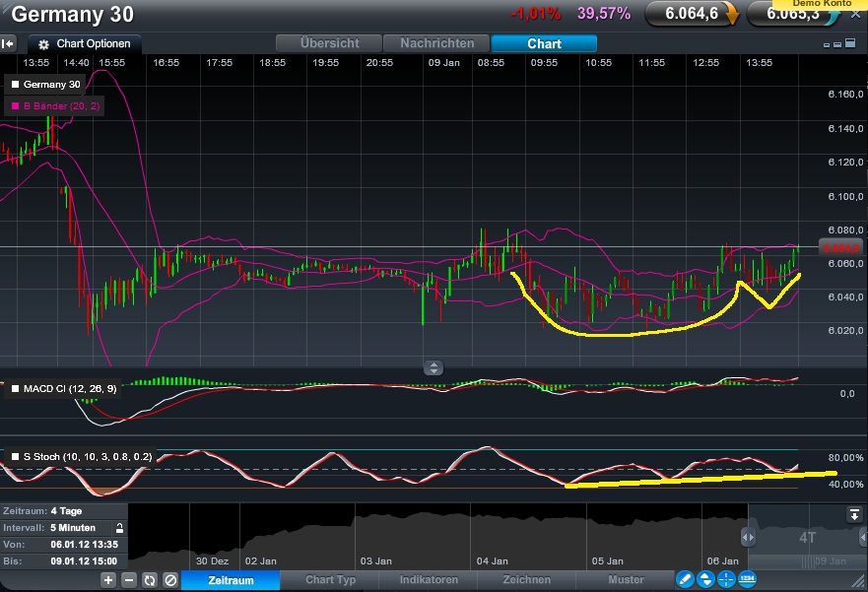This screenshot has height=592, width=868.
Task: Click the refresh chart icon
Action: (x=148, y=580)
